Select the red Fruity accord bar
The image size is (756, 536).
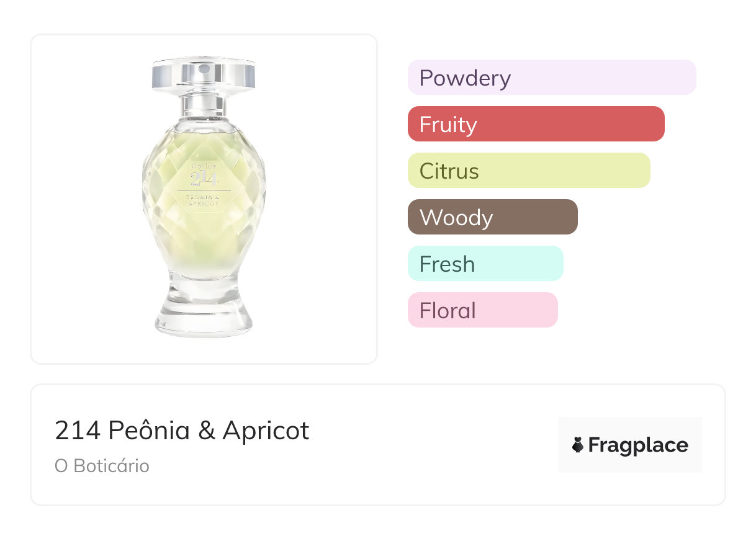(536, 124)
